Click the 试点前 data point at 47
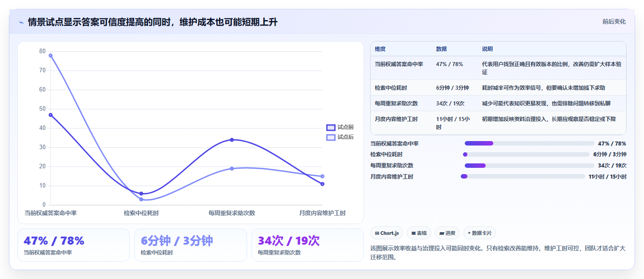 50,115
